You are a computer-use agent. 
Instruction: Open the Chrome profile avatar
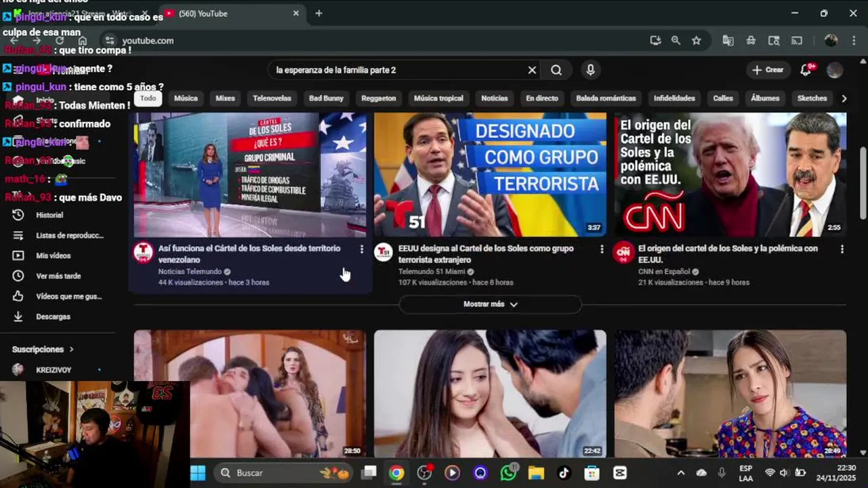[831, 41]
